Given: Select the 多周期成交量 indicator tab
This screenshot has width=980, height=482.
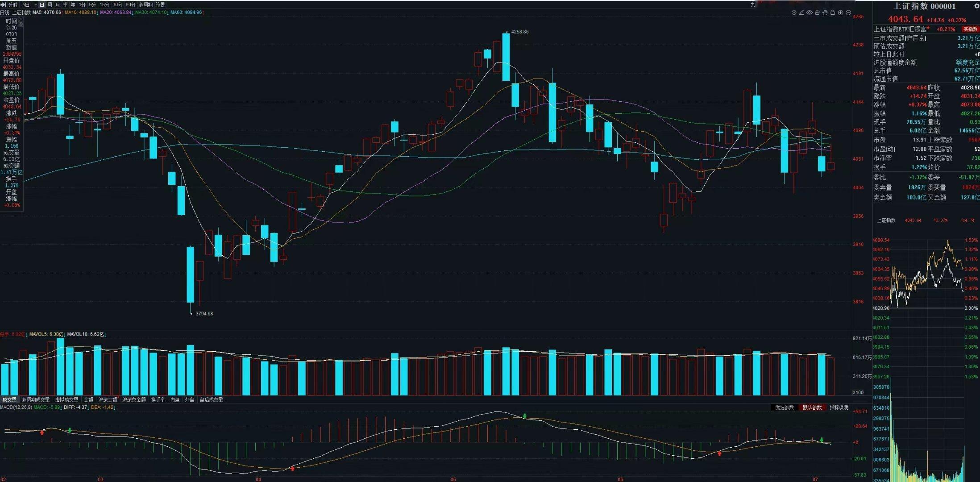Looking at the screenshot, I should [x=36, y=399].
